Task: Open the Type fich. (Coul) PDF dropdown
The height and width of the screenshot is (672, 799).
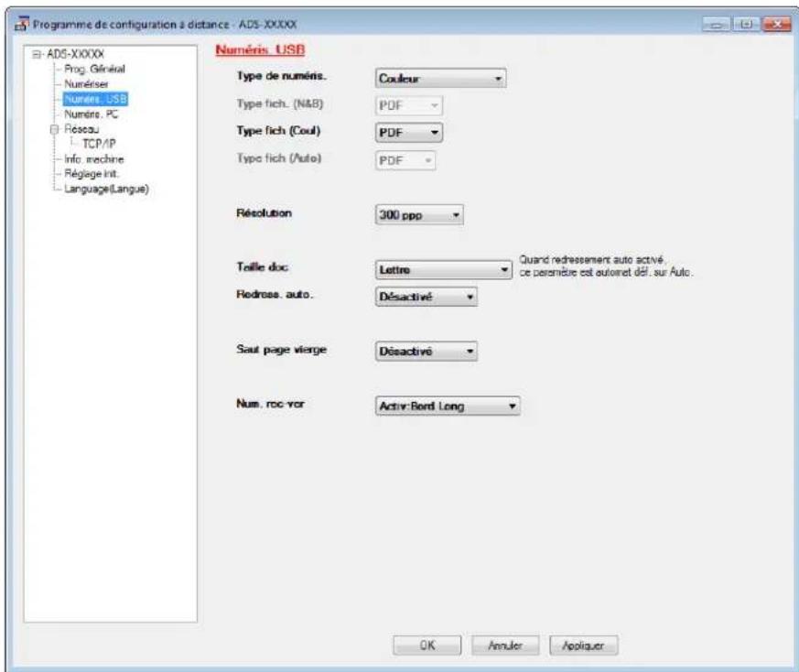Action: tap(409, 133)
